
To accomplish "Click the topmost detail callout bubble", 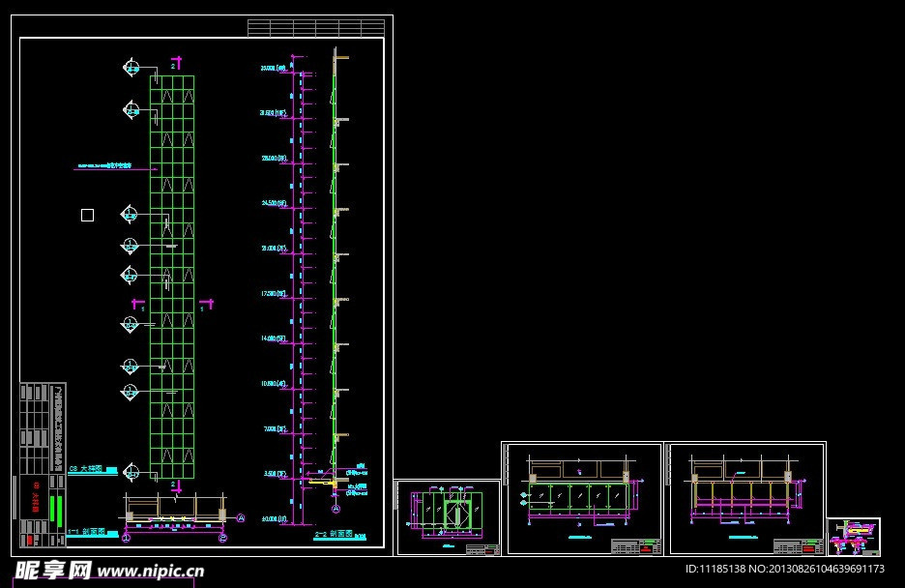I will pyautogui.click(x=131, y=68).
